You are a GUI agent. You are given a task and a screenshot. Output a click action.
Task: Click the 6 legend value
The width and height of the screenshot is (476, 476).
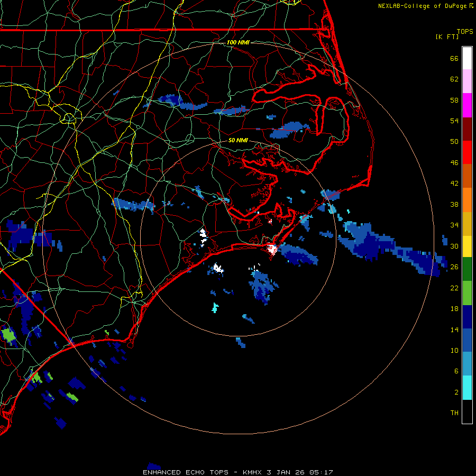point(456,371)
